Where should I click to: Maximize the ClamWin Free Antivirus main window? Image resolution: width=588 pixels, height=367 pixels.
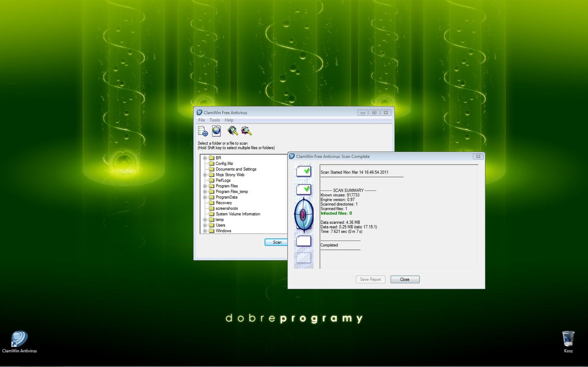(x=374, y=113)
